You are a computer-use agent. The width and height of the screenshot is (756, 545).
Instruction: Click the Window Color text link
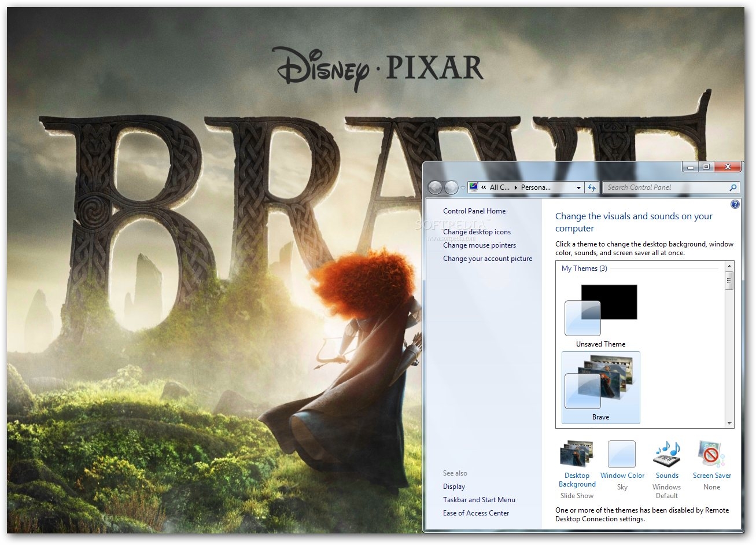622,476
